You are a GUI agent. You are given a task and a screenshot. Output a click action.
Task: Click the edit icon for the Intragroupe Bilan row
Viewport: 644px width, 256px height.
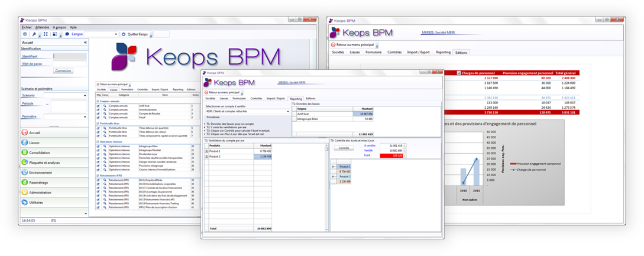coord(98,146)
